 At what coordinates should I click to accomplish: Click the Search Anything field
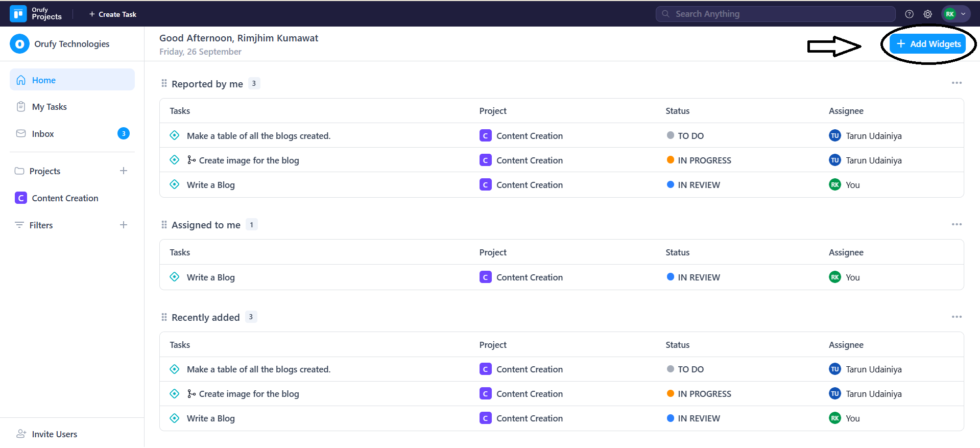click(x=775, y=14)
